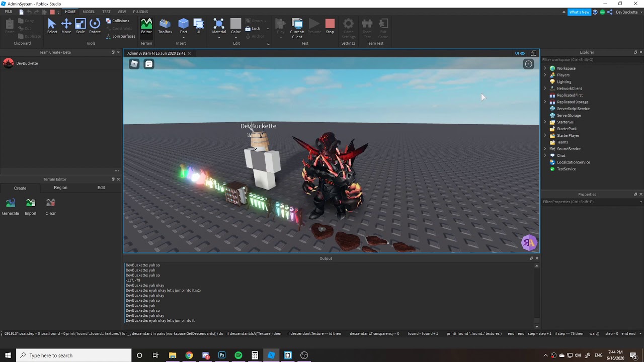Click the Filter workspace search field
The width and height of the screenshot is (644, 362).
[592, 60]
